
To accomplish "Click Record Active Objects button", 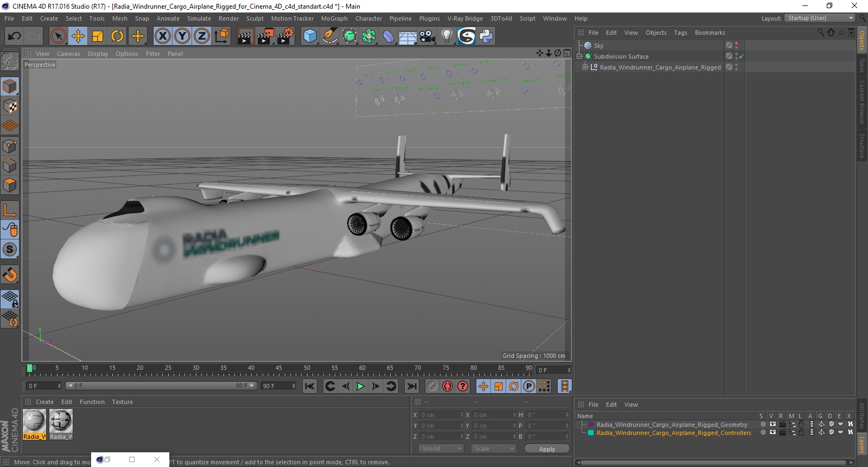I will click(x=432, y=386).
